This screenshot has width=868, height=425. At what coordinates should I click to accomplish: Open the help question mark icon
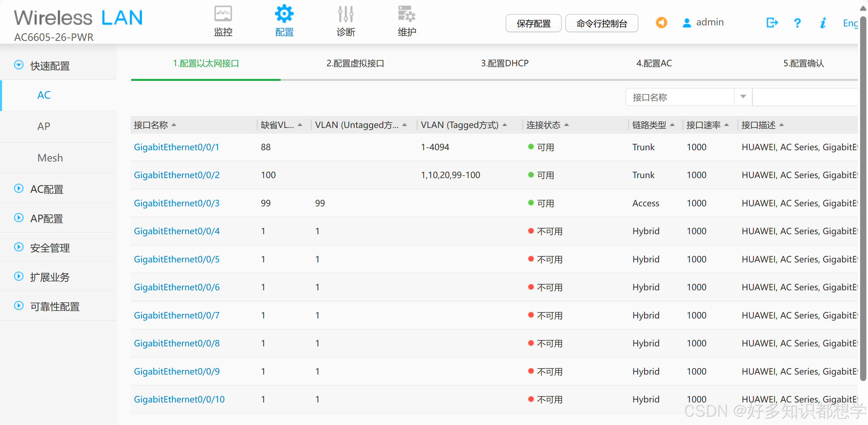coord(797,23)
